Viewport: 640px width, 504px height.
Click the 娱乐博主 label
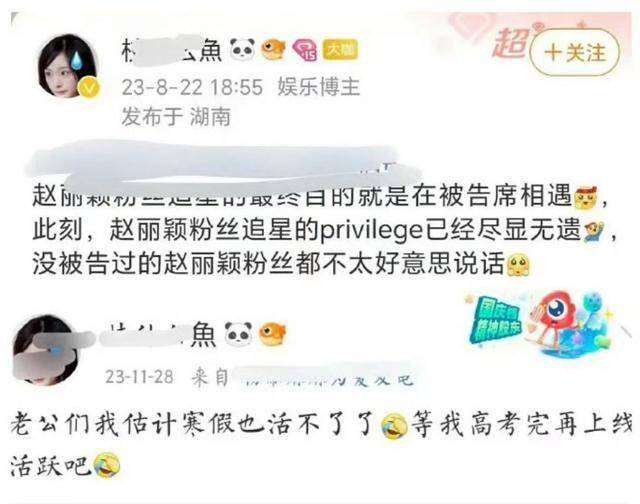[319, 87]
